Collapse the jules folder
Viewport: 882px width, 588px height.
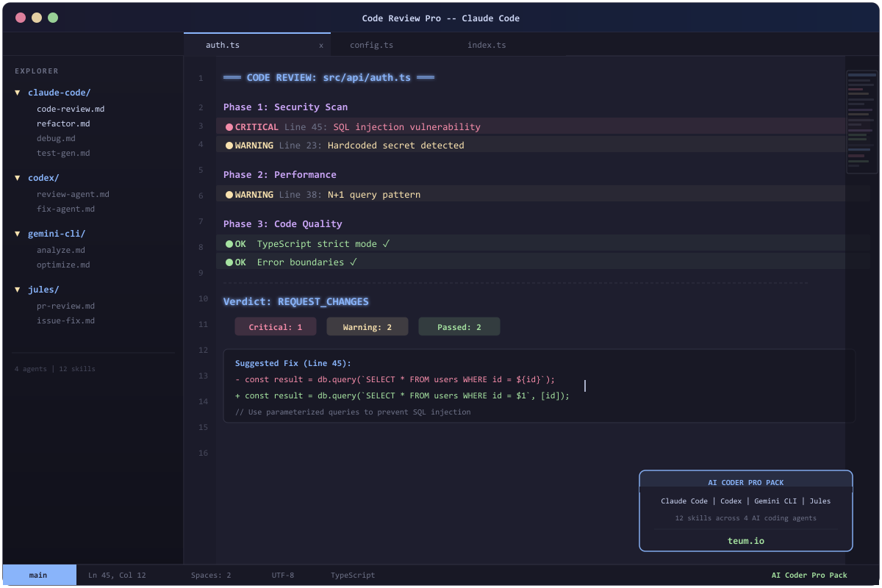(x=18, y=290)
